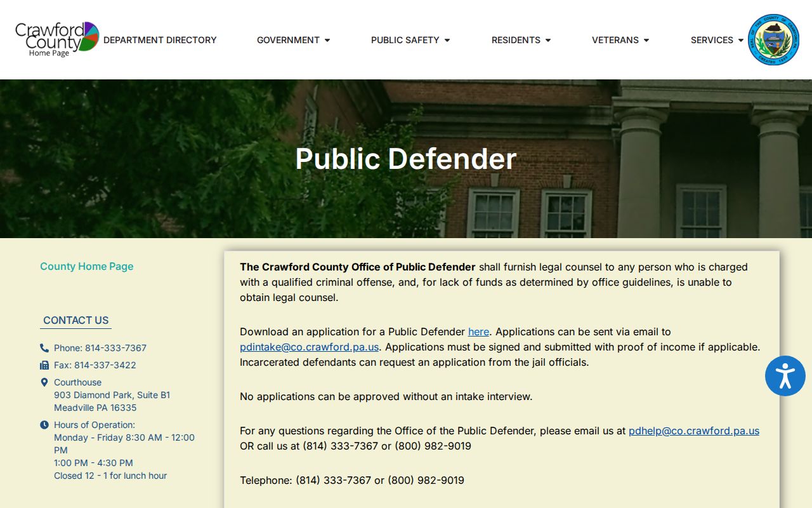This screenshot has height=508, width=812.
Task: Go to the County Home Page link
Action: point(87,266)
